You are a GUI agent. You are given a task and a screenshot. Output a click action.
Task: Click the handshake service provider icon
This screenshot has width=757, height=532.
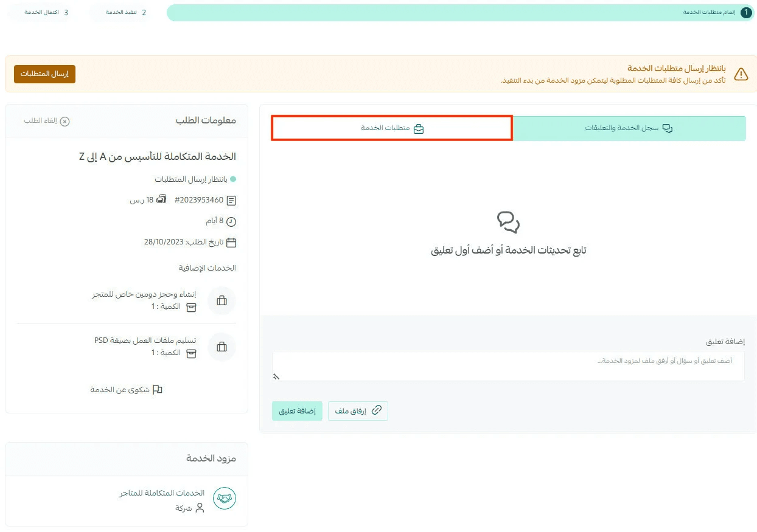(x=224, y=499)
